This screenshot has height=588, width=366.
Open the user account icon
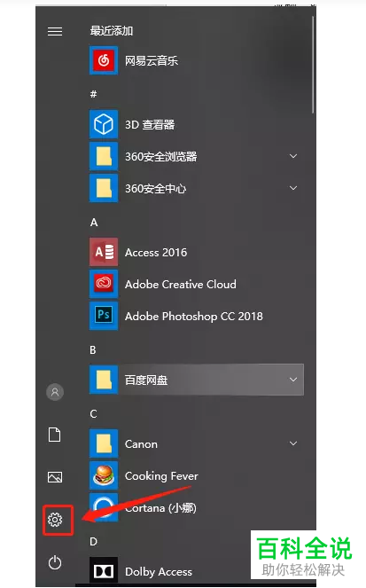tap(55, 392)
